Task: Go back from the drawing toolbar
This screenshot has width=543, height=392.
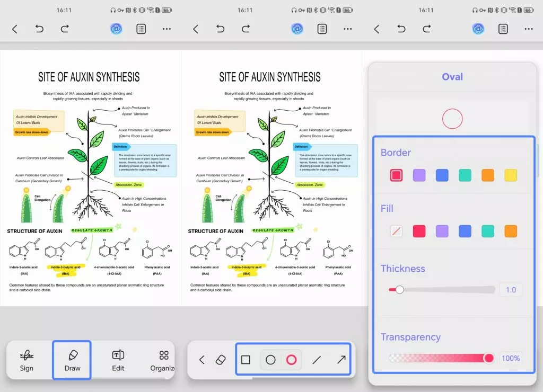Action: click(202, 360)
